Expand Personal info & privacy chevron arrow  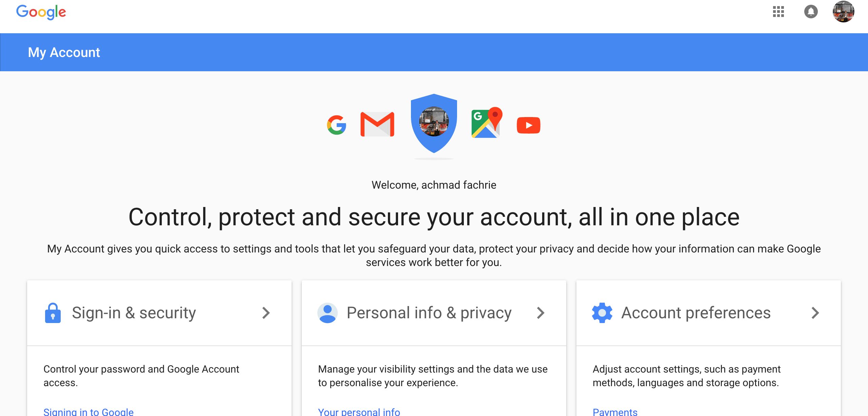pos(541,313)
